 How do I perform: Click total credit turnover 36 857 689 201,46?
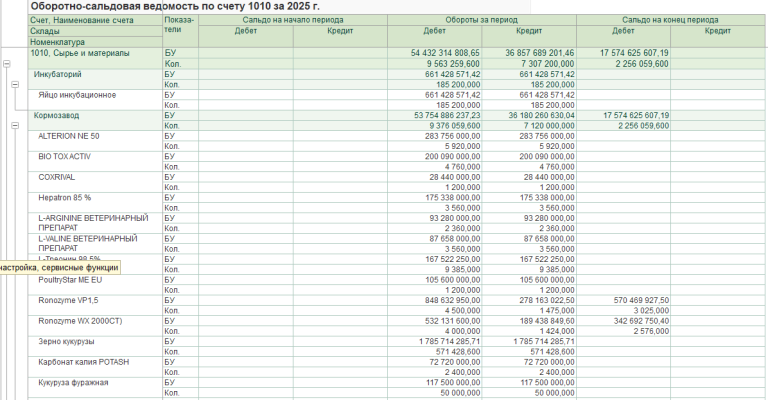pos(540,53)
